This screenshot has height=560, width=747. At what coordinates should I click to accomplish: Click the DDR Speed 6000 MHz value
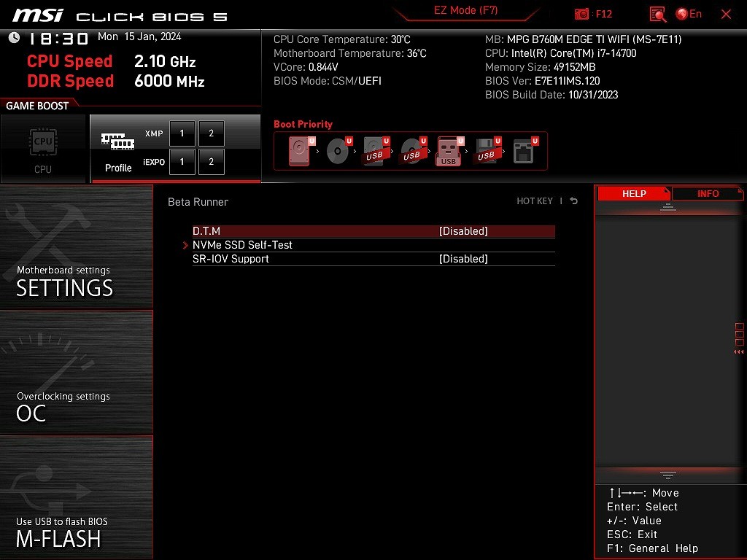pyautogui.click(x=169, y=81)
